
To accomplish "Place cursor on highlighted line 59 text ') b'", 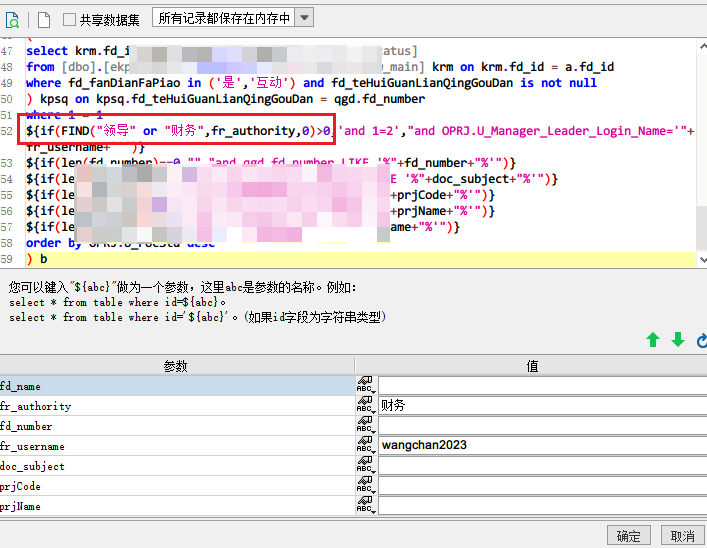I will tap(37, 259).
